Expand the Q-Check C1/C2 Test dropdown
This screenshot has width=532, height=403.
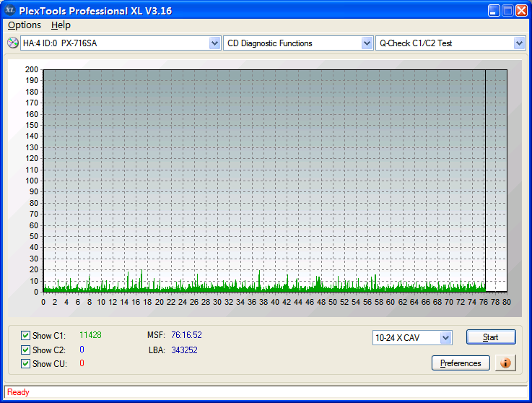pyautogui.click(x=519, y=43)
